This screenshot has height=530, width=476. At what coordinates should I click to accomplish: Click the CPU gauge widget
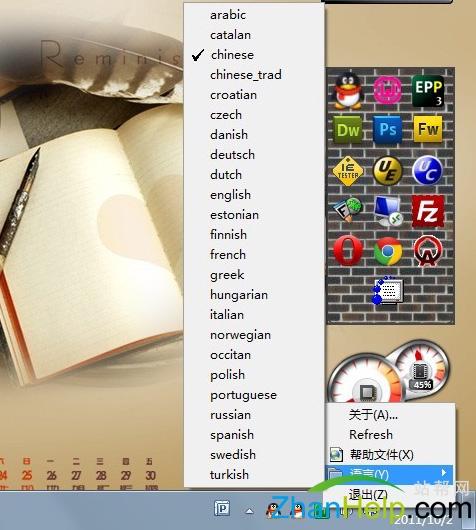366,380
